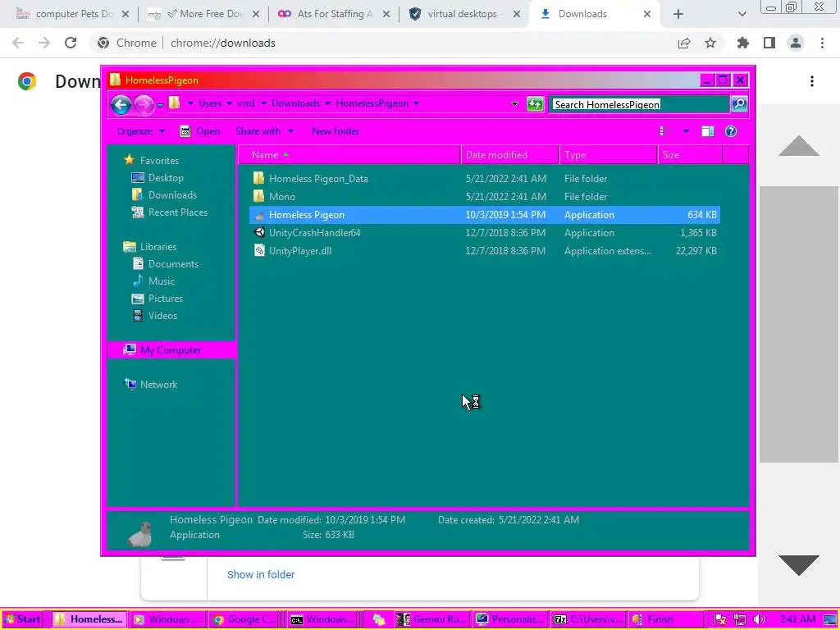840x630 pixels.
Task: Open the more view options dropdown arrow
Action: (x=686, y=131)
